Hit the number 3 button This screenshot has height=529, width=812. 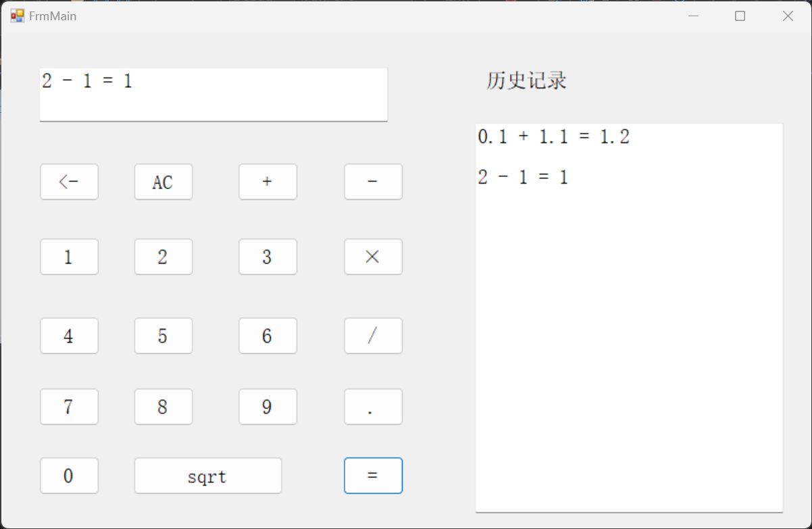pos(268,257)
